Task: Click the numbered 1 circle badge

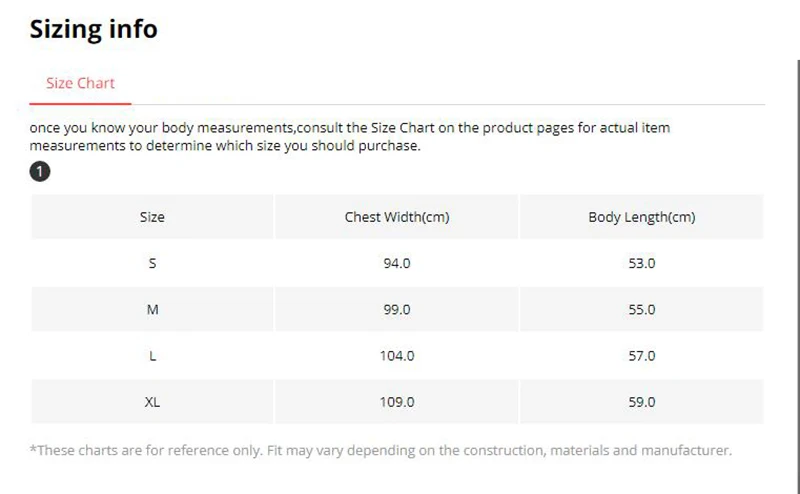Action: click(40, 171)
